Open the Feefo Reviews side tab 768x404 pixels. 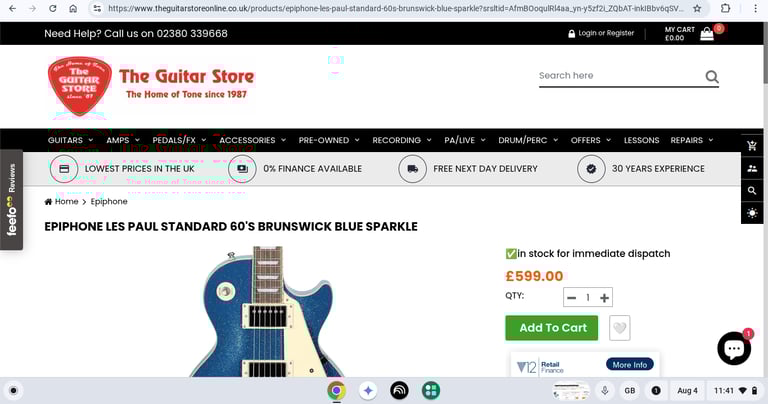point(11,200)
